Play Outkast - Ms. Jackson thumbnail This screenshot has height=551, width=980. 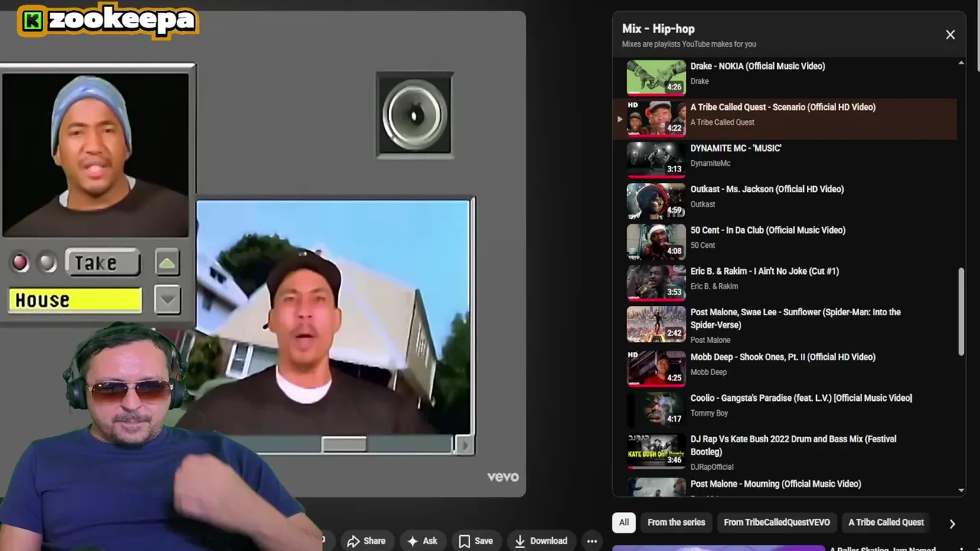point(656,200)
